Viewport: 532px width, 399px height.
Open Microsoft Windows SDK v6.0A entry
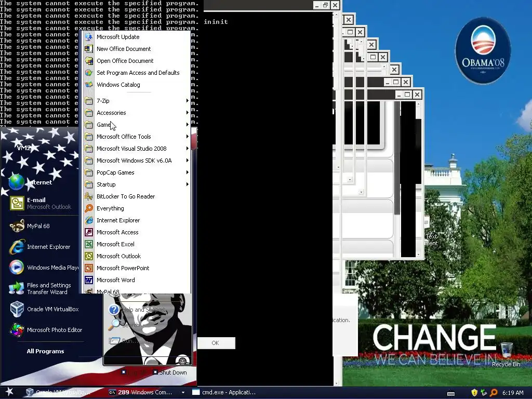[x=137, y=161]
